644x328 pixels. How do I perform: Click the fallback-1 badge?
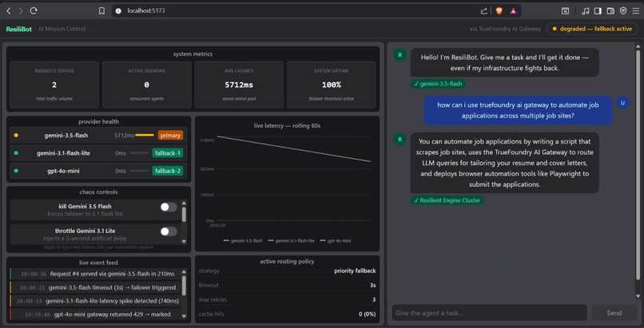168,153
